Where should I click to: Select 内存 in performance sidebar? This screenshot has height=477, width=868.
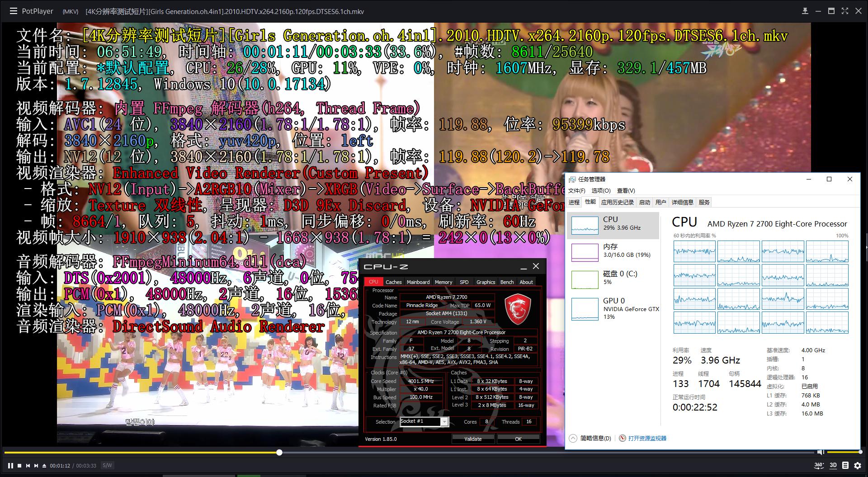tap(613, 252)
